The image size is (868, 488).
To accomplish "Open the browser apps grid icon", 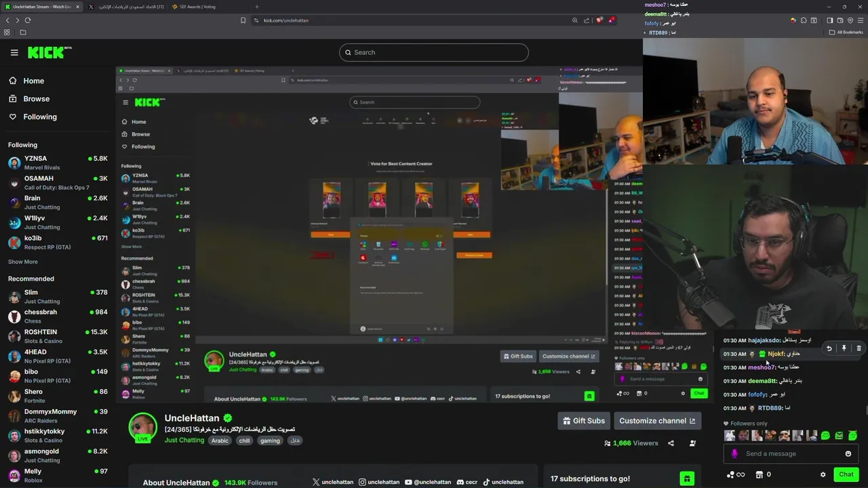I will click(x=7, y=33).
